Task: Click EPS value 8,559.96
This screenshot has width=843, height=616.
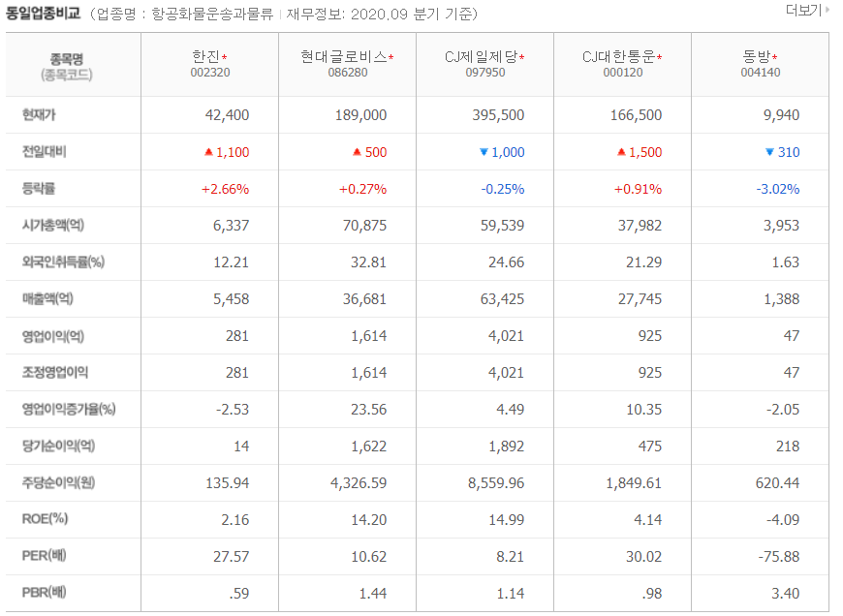Action: [x=496, y=483]
